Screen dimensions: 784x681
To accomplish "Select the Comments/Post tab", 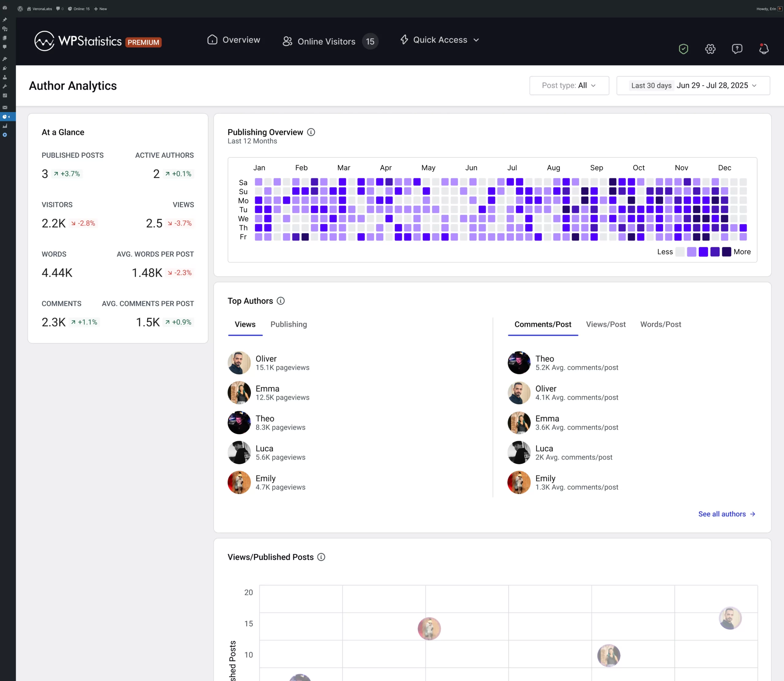I will coord(543,324).
